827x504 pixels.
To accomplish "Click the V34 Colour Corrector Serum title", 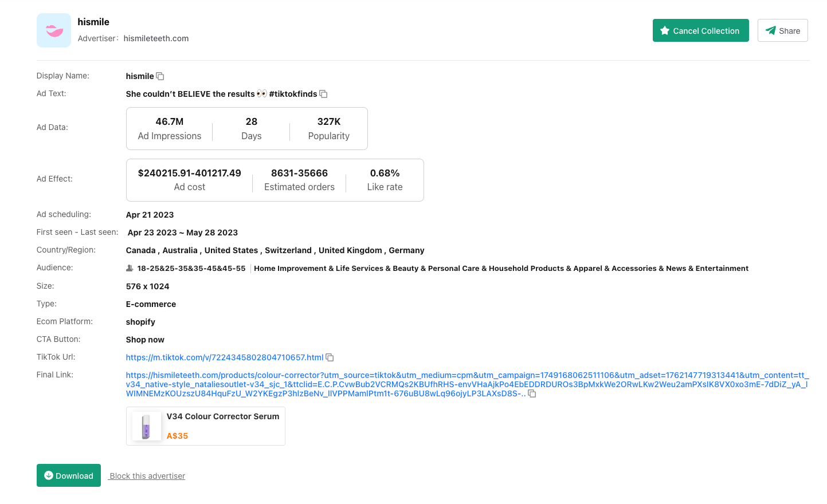I will (223, 416).
